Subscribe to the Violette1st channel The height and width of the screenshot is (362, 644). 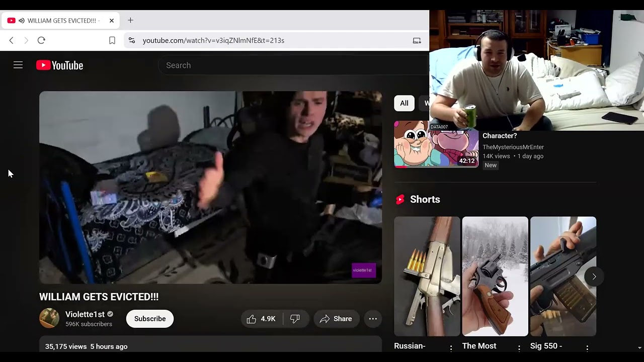[x=150, y=319]
